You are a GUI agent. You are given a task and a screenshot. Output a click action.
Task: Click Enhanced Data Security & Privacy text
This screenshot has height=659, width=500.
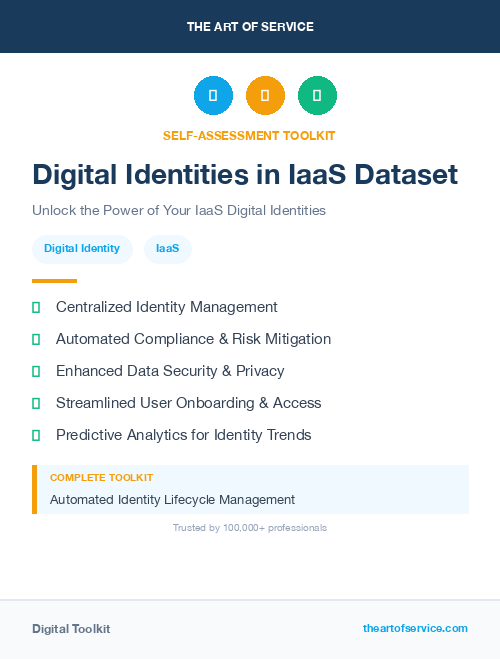pyautogui.click(x=170, y=371)
